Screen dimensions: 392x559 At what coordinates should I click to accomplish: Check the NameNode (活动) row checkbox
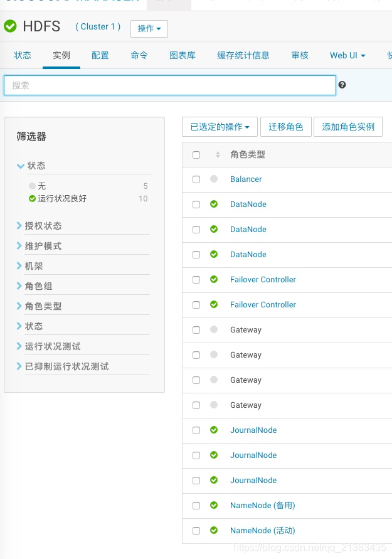coord(196,531)
